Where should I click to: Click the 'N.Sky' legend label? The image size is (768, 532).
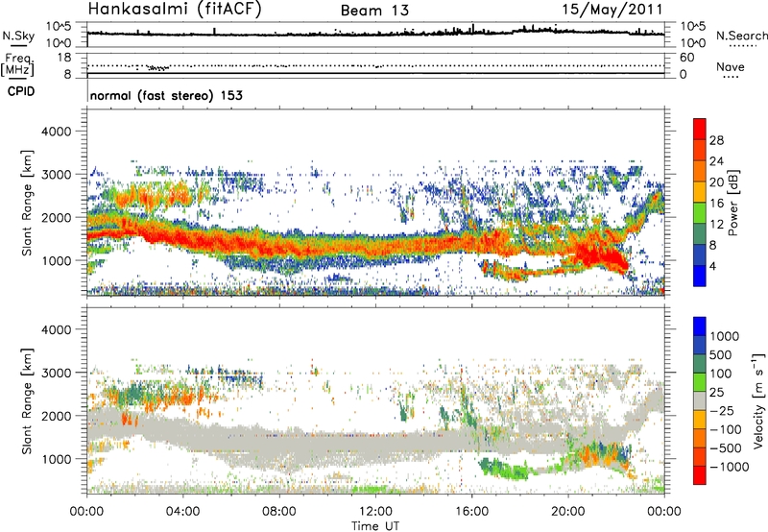(18, 36)
